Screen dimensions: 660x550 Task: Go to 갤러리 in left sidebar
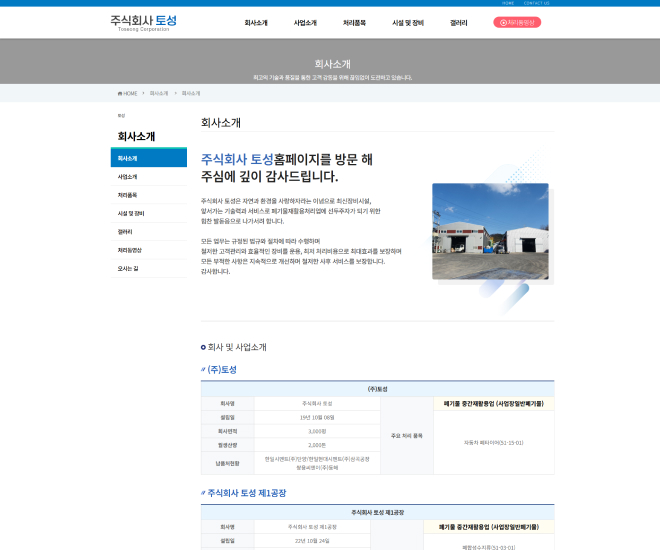[x=126, y=231]
